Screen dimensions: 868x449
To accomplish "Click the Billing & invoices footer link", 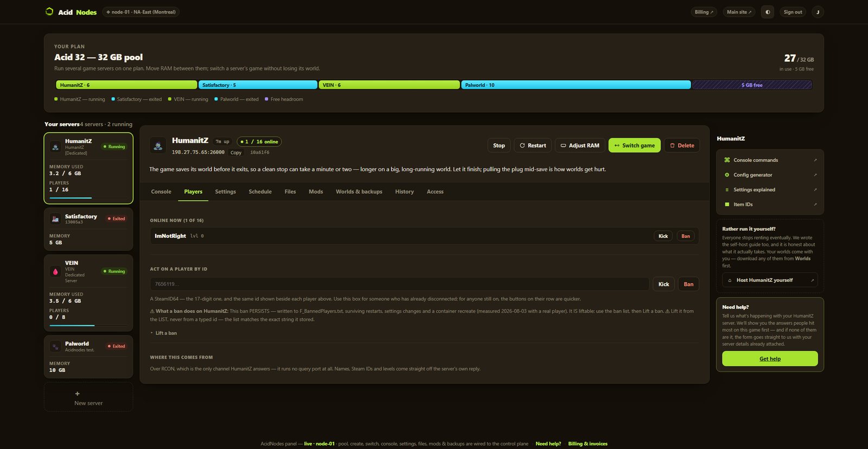I will (588, 444).
